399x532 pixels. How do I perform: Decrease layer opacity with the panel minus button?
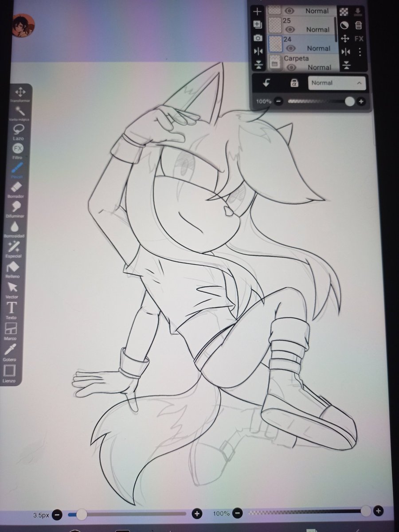click(278, 102)
